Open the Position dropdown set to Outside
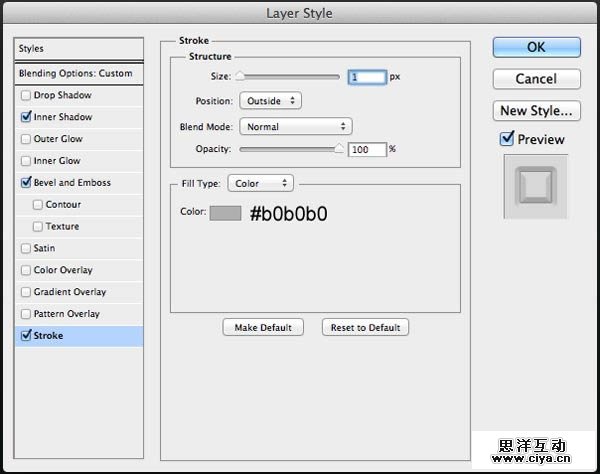This screenshot has height=474, width=600. [x=270, y=101]
